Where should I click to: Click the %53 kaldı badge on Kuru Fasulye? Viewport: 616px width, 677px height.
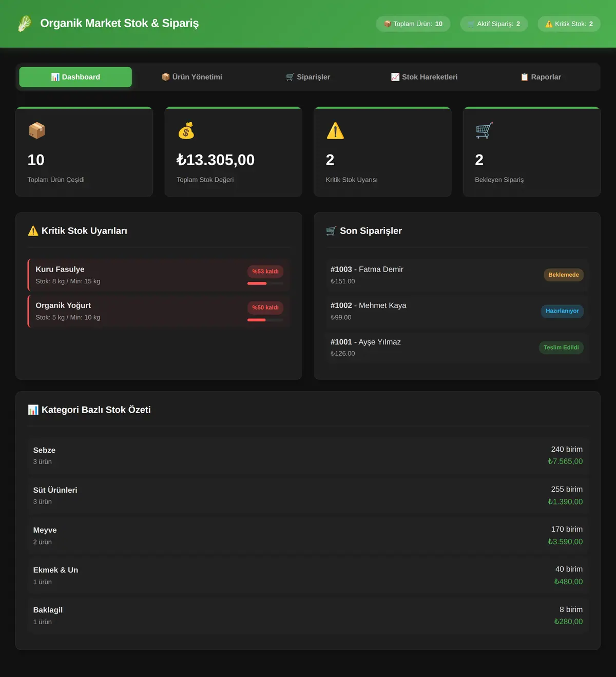pyautogui.click(x=265, y=272)
